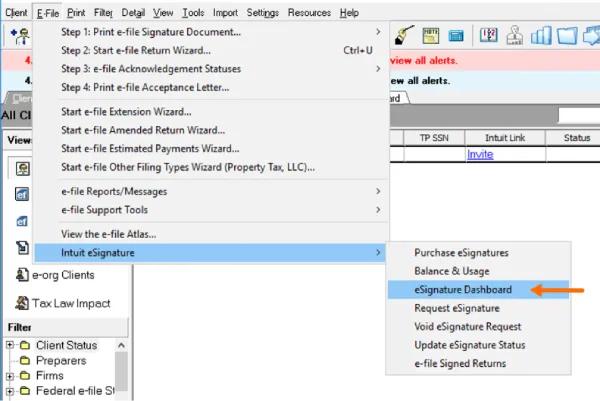Expand the Client Status filter node
Screen dimensions: 600x401
point(10,346)
